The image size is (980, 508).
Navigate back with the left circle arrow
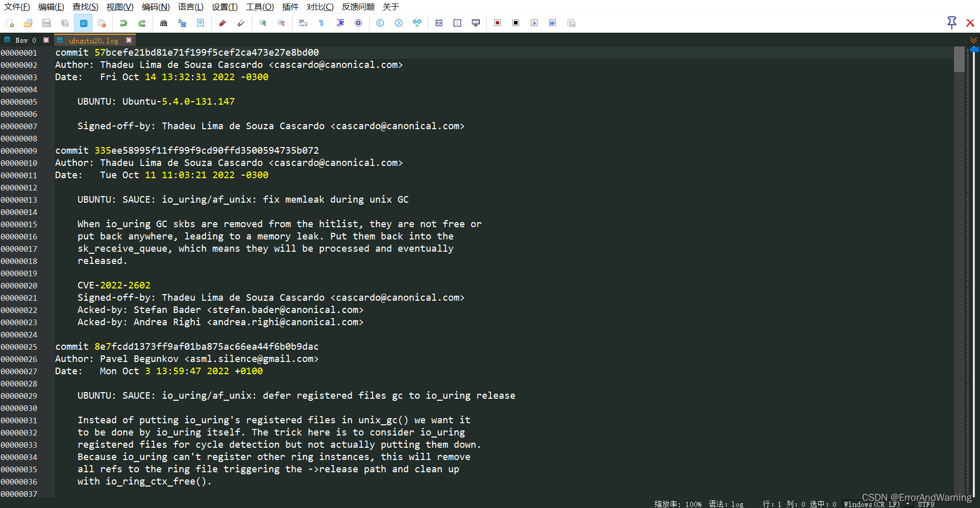(380, 23)
